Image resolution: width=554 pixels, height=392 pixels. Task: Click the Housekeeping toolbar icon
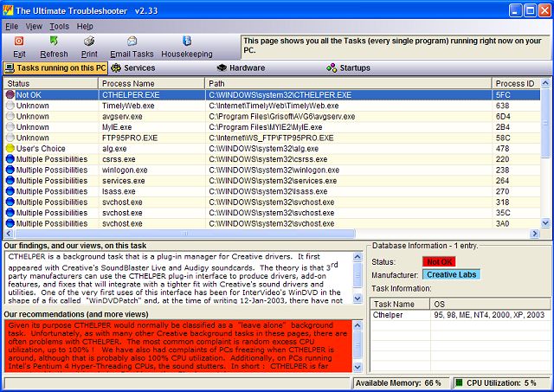point(186,42)
